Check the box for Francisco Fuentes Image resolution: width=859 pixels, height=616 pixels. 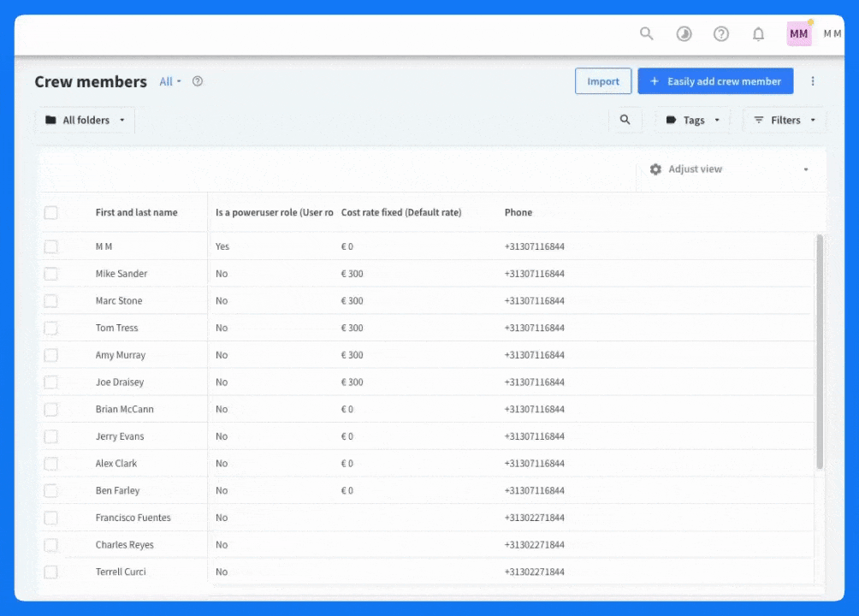coord(51,518)
